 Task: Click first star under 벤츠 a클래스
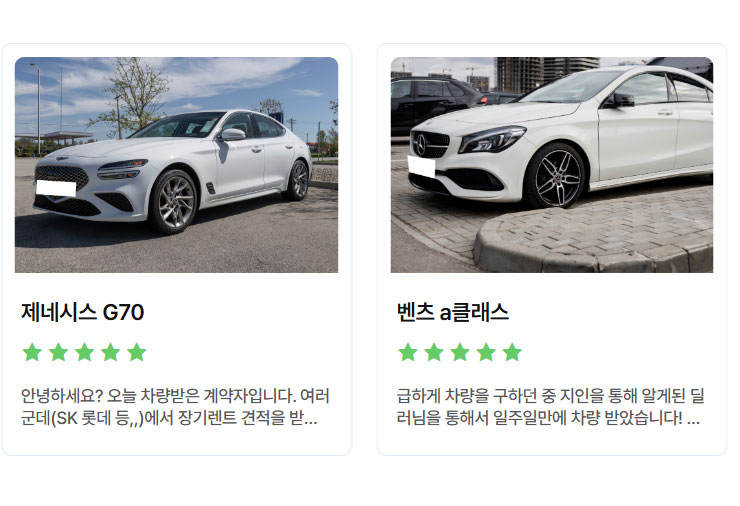408,352
